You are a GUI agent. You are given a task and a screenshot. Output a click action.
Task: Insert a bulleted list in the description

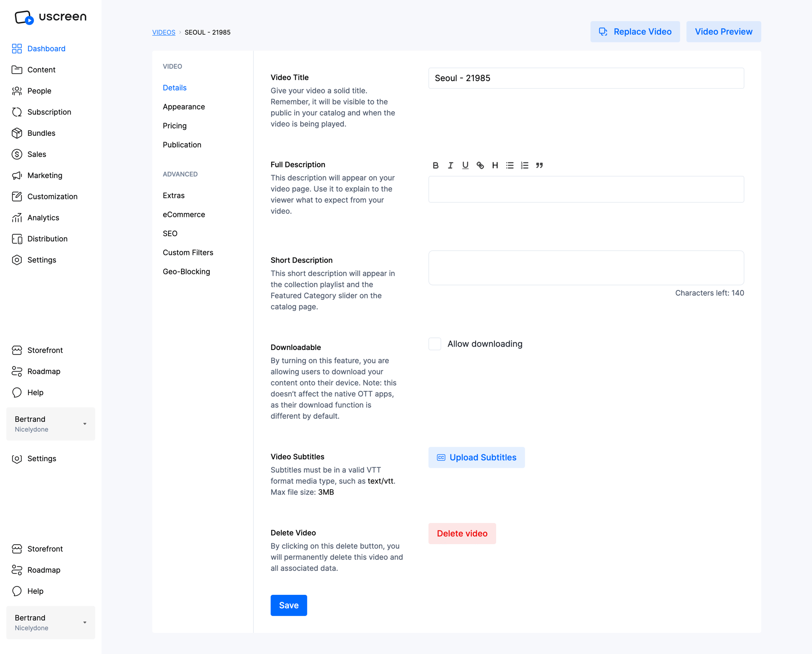(510, 165)
